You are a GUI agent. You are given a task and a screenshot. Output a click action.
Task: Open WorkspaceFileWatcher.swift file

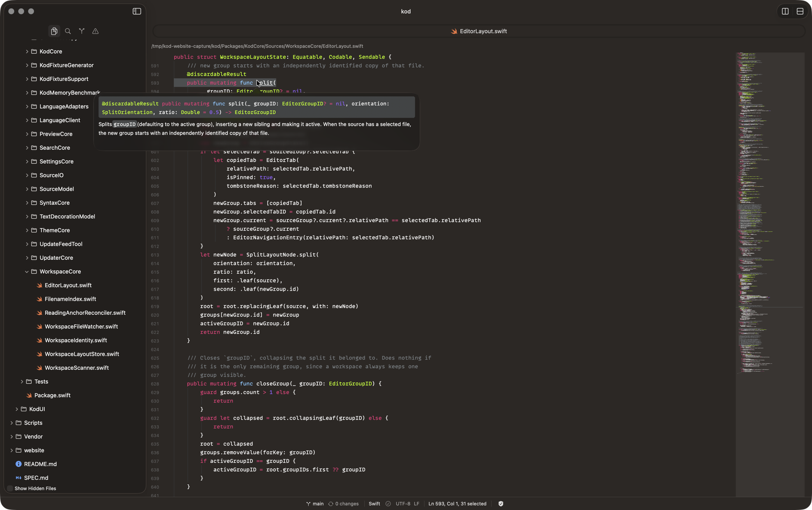(x=81, y=326)
